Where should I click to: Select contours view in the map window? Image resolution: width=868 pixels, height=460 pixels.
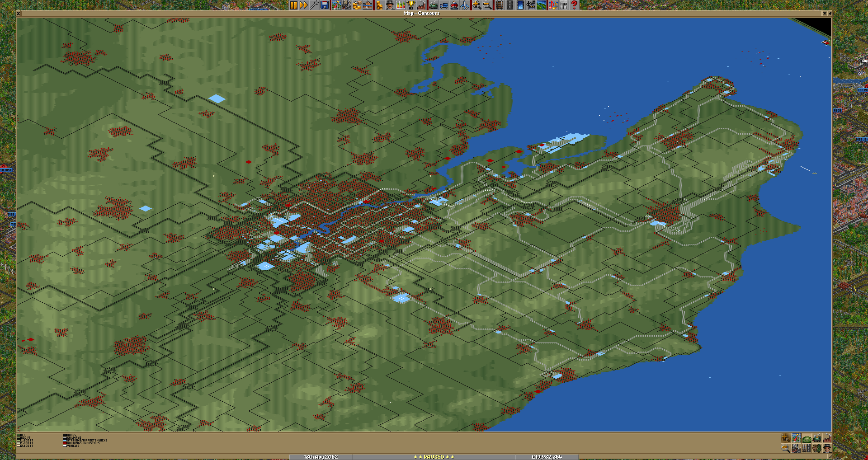[x=807, y=438]
